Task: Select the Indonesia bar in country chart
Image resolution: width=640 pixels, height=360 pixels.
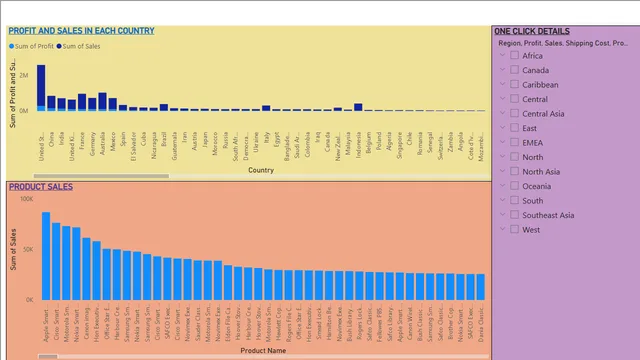Action: pos(358,107)
